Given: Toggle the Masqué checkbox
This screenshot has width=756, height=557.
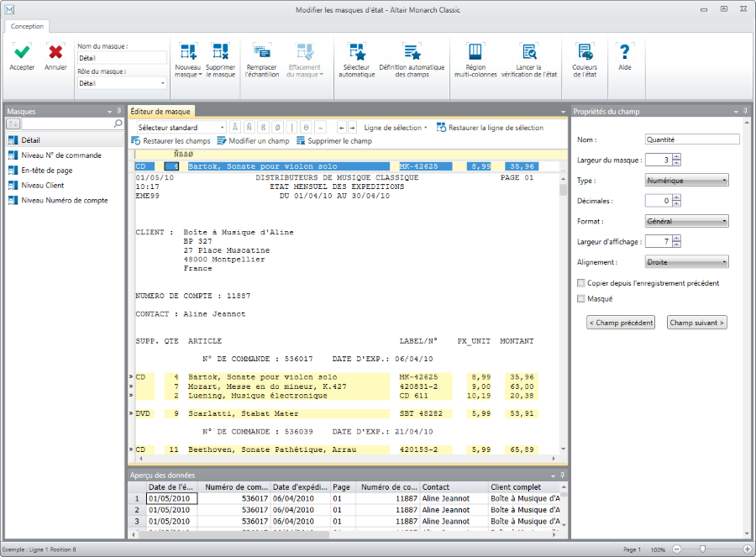Looking at the screenshot, I should 582,298.
